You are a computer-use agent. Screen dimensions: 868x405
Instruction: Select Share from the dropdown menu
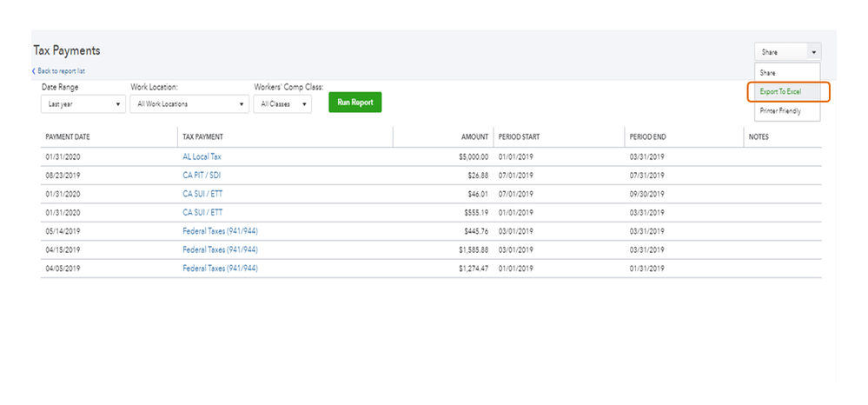(768, 73)
